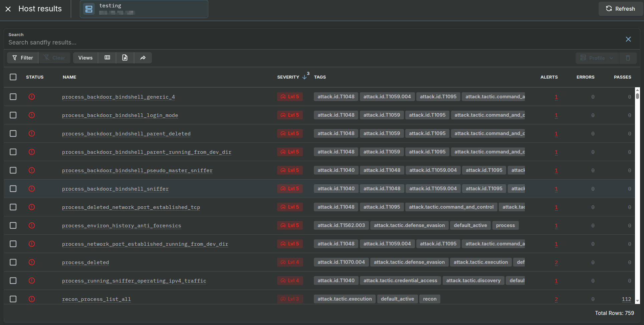Click alert status icon for recon_process_list_all
Screen dimensions: 644x325
(x=32, y=299)
